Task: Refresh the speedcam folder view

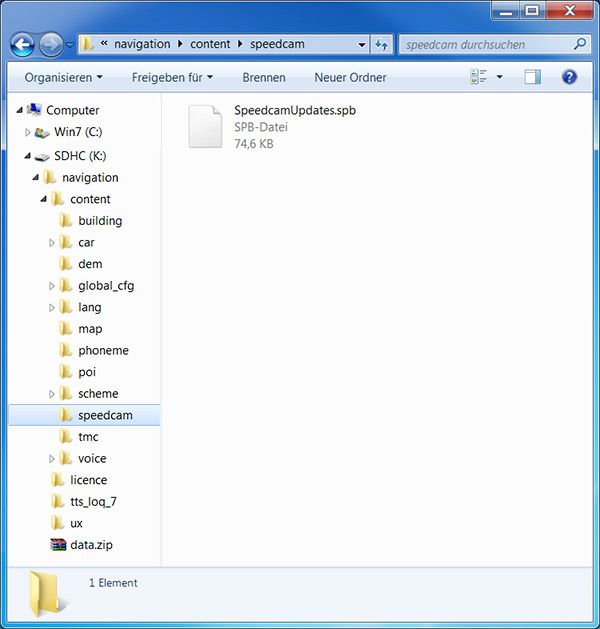Action: (381, 44)
